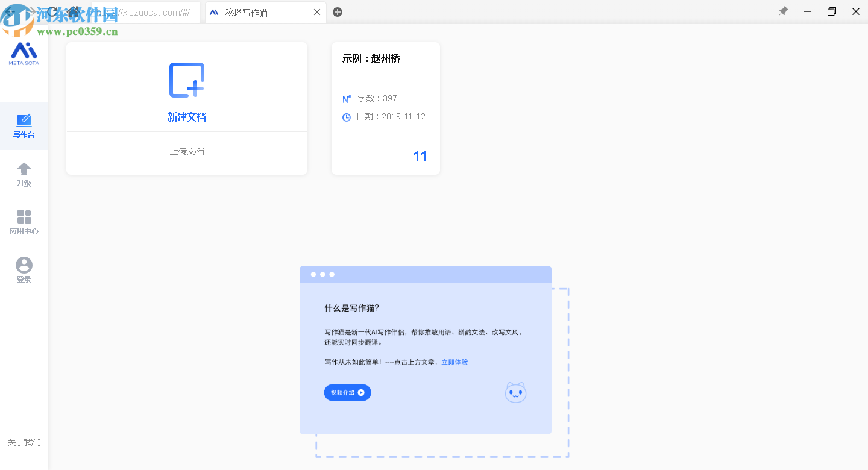Click the browser home icon
This screenshot has height=470, width=868.
coord(72,11)
